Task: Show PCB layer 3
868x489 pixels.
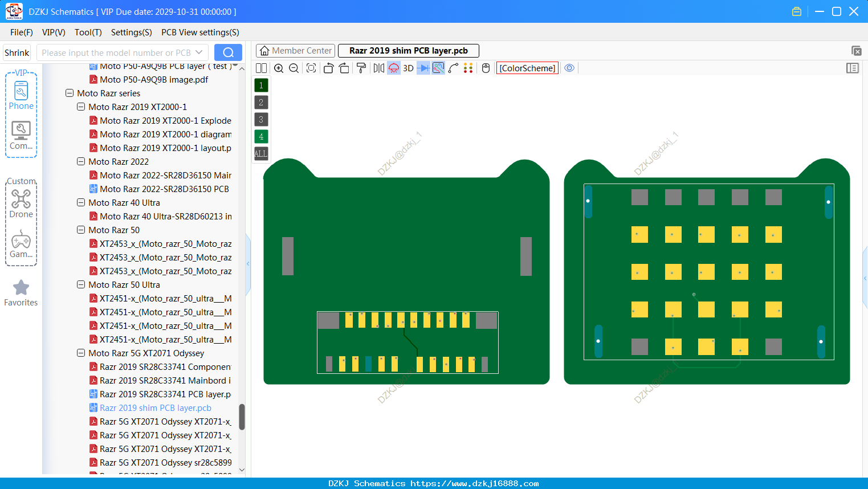Action: coord(261,120)
